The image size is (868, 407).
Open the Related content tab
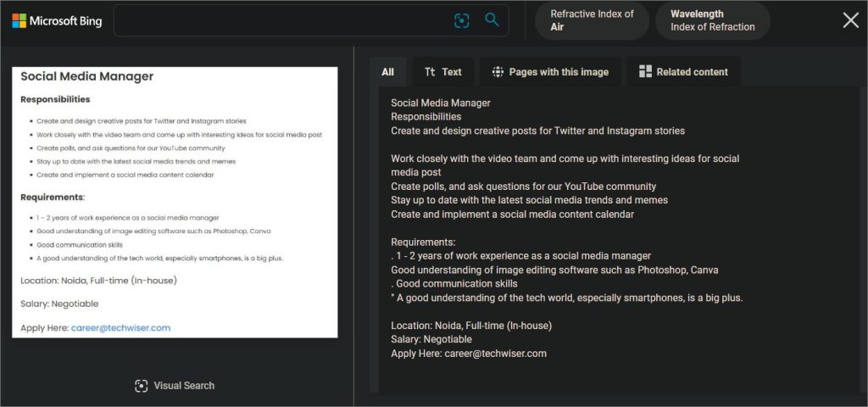point(683,72)
